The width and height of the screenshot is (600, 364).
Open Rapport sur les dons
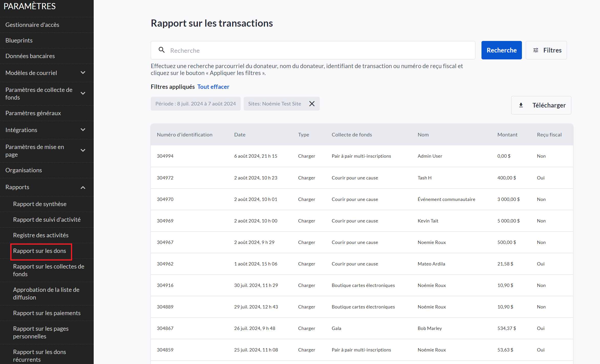click(x=40, y=251)
